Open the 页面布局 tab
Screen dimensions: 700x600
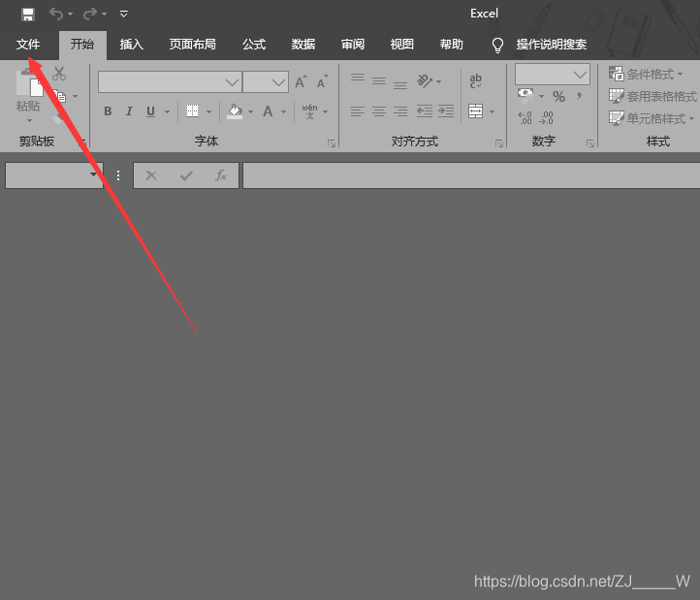[x=192, y=45]
